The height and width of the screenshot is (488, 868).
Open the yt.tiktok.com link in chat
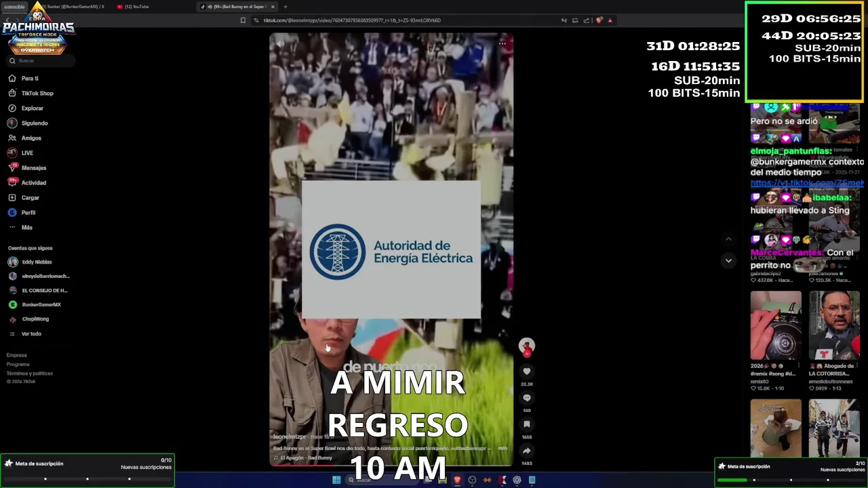pos(807,183)
